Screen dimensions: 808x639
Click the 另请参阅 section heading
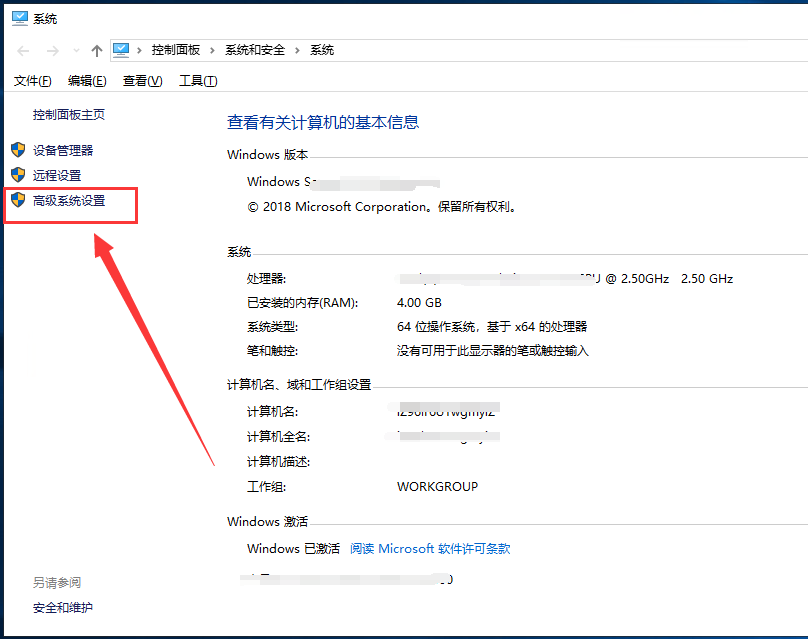[57, 583]
